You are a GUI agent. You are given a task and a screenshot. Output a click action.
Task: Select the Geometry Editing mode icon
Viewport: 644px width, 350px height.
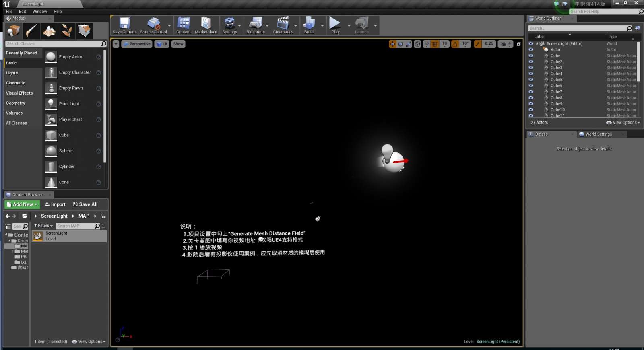pos(85,31)
